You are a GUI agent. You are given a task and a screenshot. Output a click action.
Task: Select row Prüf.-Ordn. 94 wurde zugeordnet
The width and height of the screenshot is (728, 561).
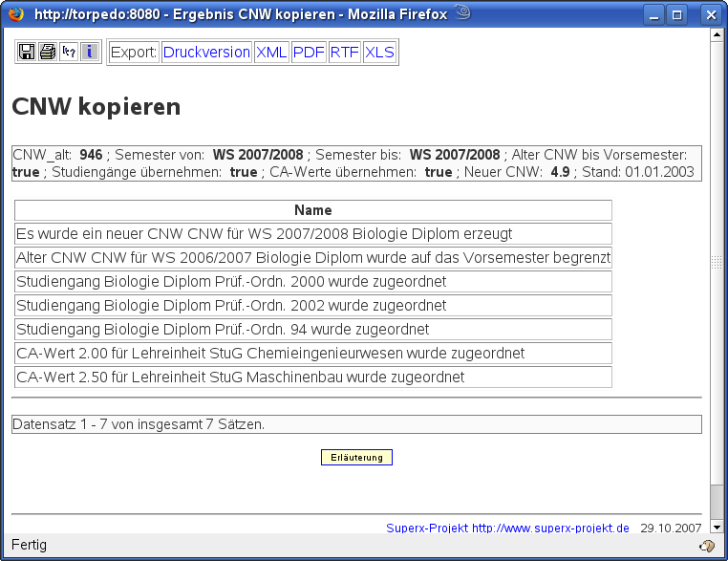[x=313, y=330]
